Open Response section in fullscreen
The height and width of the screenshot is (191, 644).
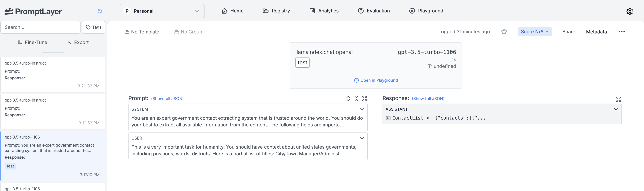tap(618, 99)
